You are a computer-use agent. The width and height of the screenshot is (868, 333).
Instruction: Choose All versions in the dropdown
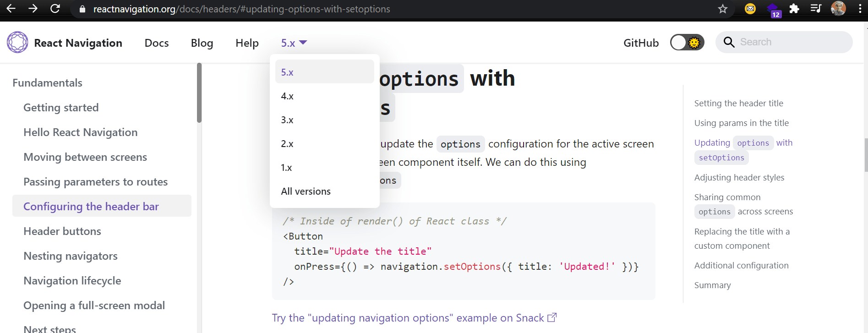pyautogui.click(x=325, y=191)
